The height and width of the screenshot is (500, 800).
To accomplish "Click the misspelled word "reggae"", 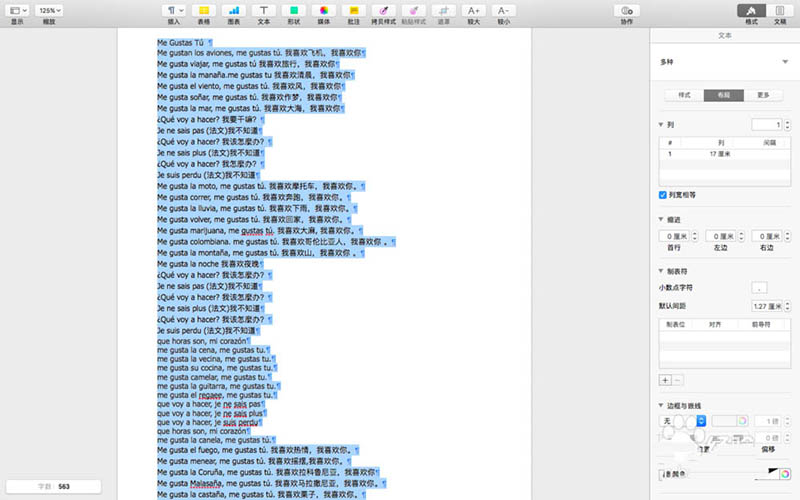I will tap(210, 395).
